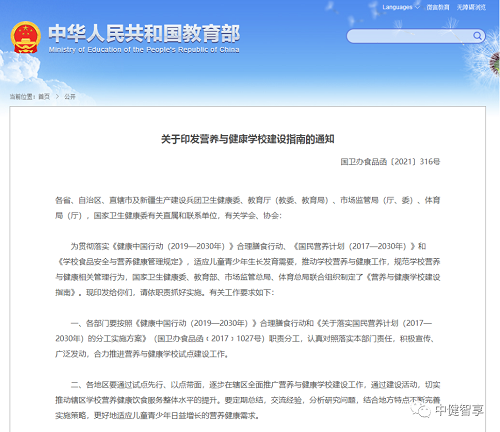Click the national emblem logo
This screenshot has height=432, width=500.
coord(26,37)
